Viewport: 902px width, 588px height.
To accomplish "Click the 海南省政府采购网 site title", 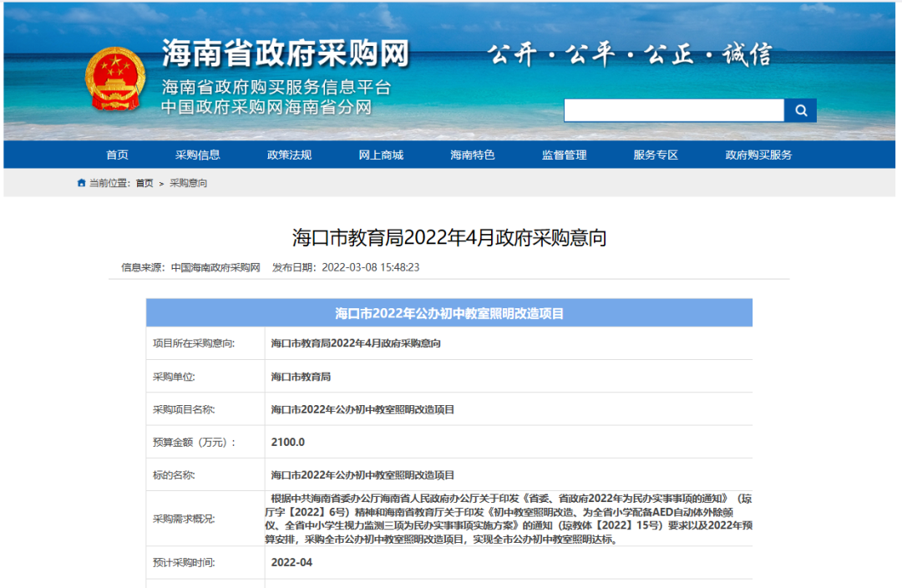I will [x=286, y=53].
